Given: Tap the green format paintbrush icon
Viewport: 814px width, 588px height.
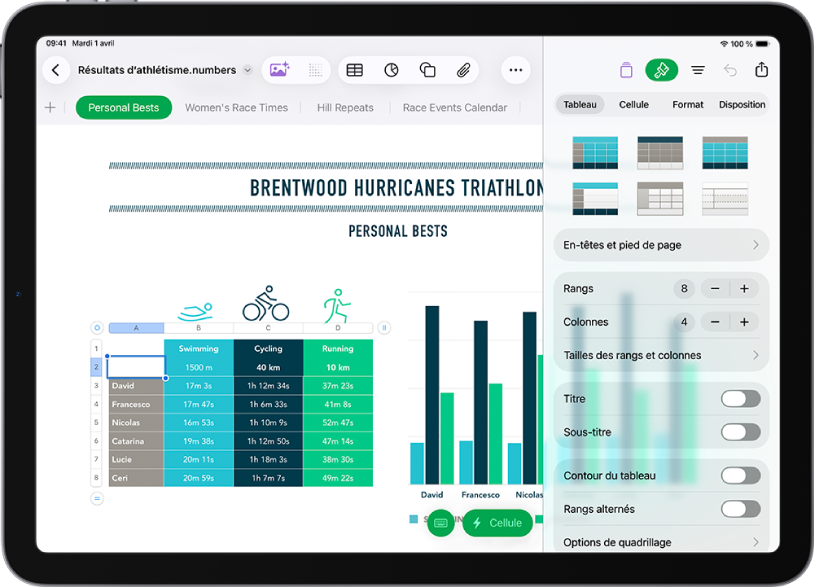Looking at the screenshot, I should tap(661, 70).
